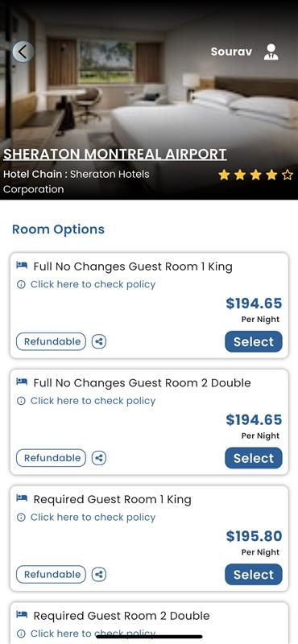Tap Refundable tag on first room option
This screenshot has height=644, width=298.
coord(51,341)
